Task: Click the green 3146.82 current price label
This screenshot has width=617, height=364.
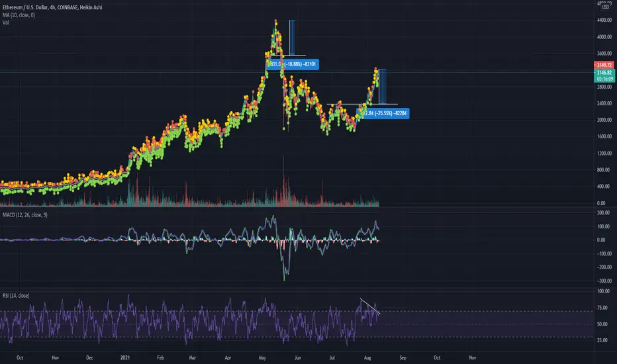Action: pyautogui.click(x=604, y=73)
